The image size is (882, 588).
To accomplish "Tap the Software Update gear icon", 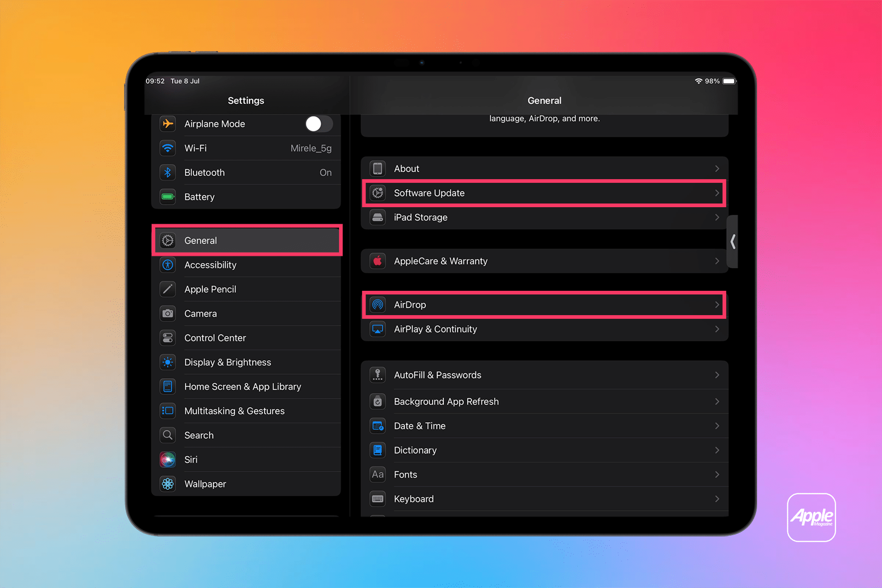I will click(378, 193).
